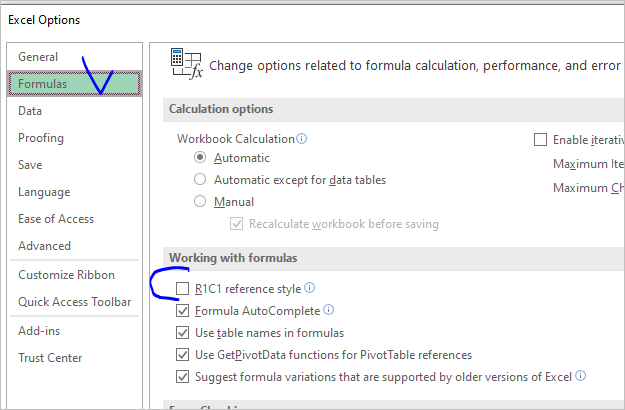Enable R1C1 reference style checkbox
The height and width of the screenshot is (410, 625).
coord(182,289)
